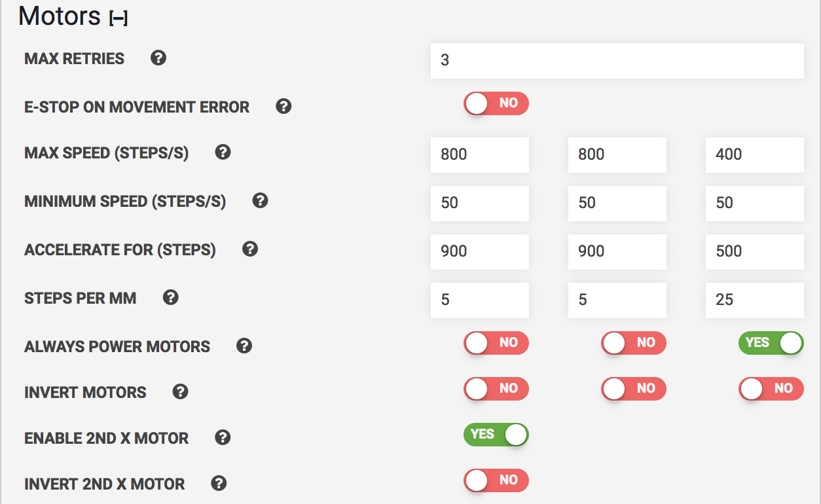Click the Invert 2nd X Motor help icon
The image size is (821, 504).
point(219,484)
